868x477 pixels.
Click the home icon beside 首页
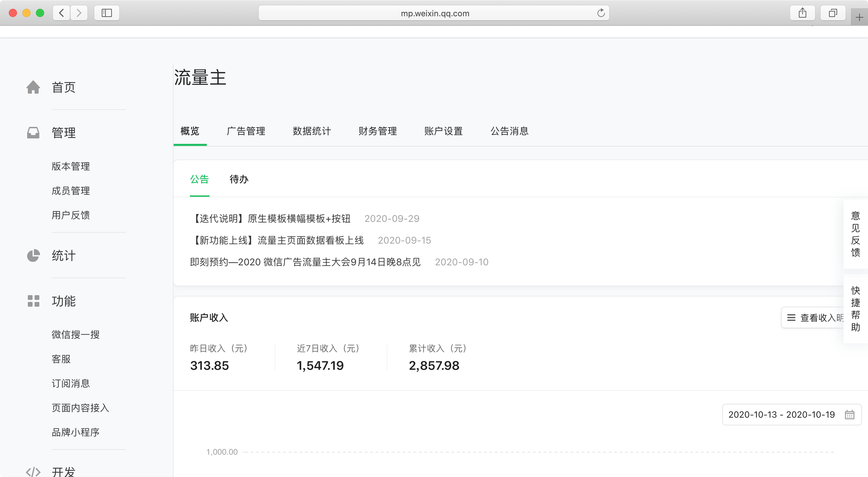[33, 87]
